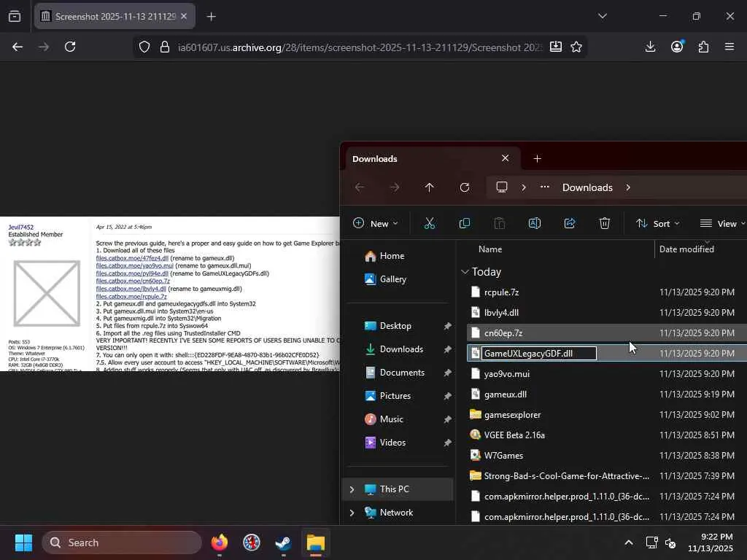The height and width of the screenshot is (560, 747).
Task: Click the Paste icon in File Explorer toolbar
Action: (x=499, y=223)
